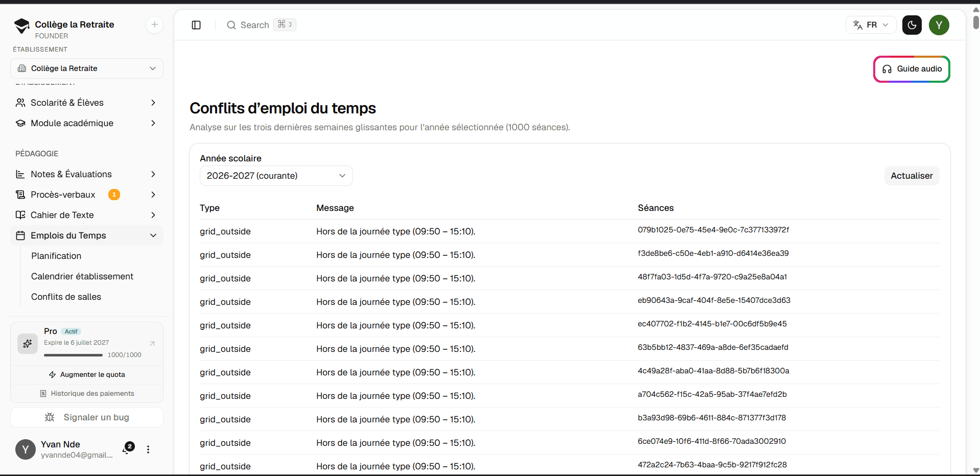The image size is (980, 476).
Task: Open the Pro plan external link arrow
Action: tap(152, 343)
